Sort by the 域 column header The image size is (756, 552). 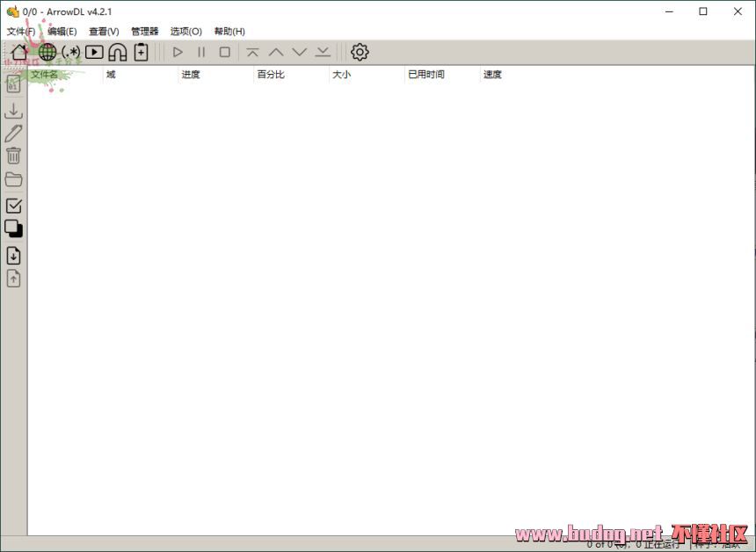(141, 74)
